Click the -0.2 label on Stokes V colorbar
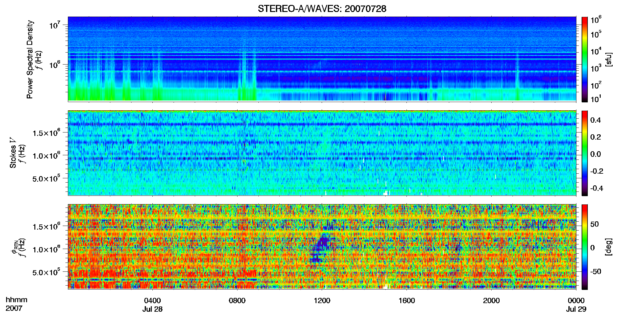The height and width of the screenshot is (332, 644). coord(597,171)
